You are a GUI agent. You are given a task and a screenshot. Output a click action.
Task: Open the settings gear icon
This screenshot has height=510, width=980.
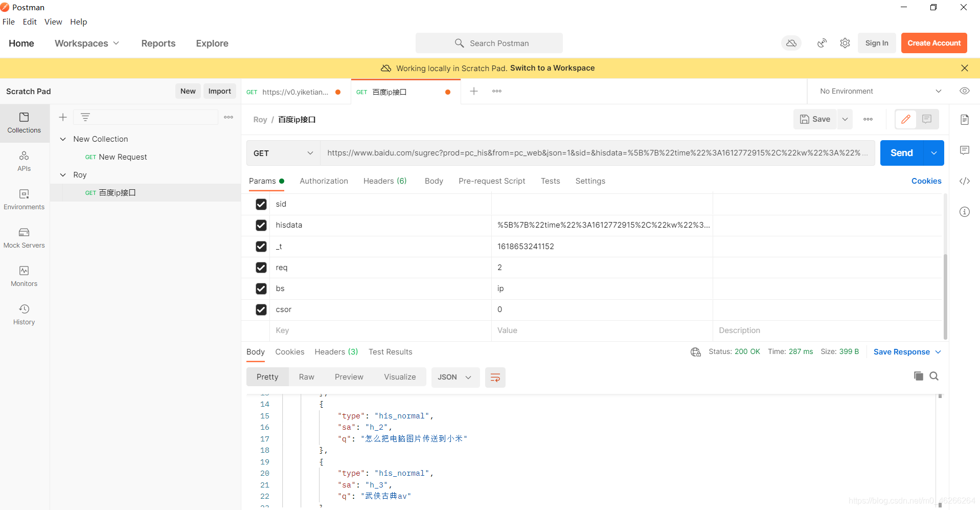pos(845,43)
